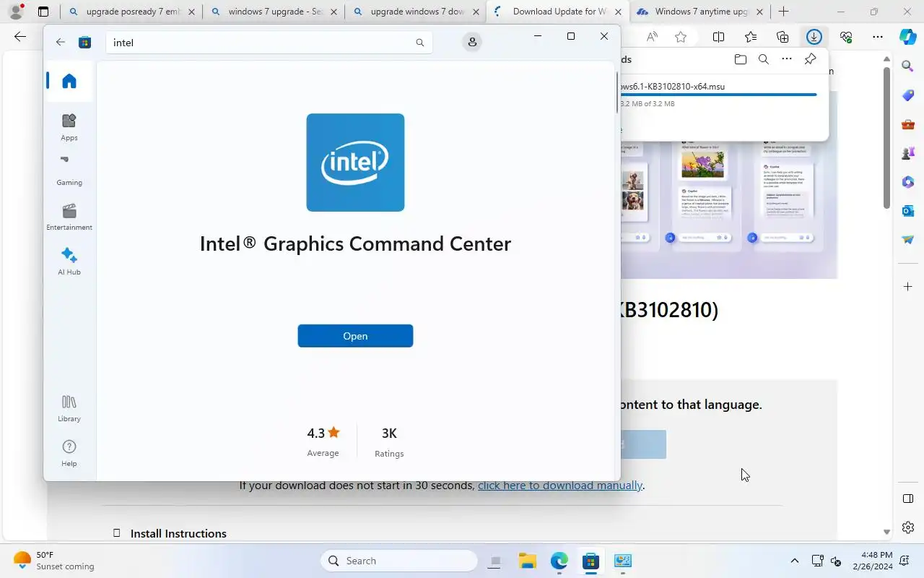Switch to the windows 7 upgrade tab

[275, 12]
